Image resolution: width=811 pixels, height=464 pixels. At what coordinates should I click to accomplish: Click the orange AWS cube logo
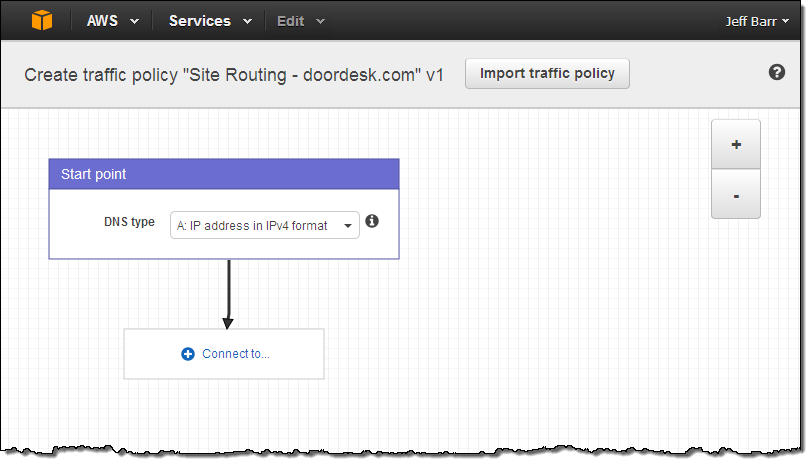41,20
